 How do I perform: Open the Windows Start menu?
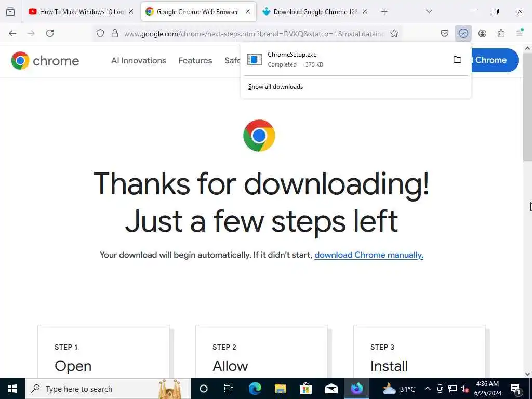[12, 389]
